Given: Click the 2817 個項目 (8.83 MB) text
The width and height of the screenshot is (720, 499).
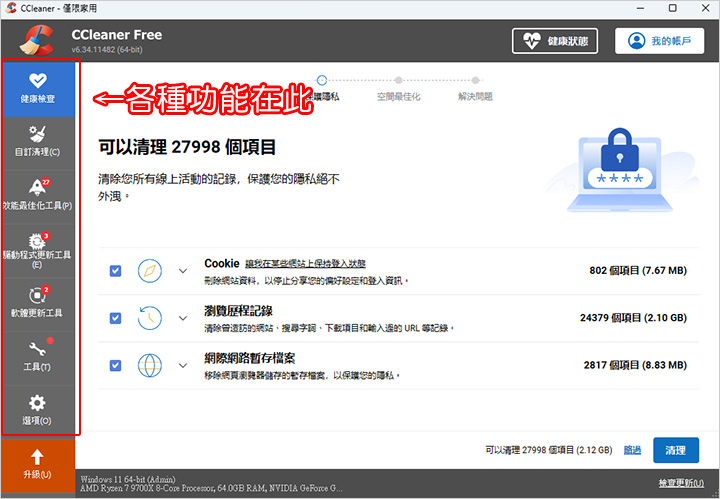Looking at the screenshot, I should (x=635, y=365).
